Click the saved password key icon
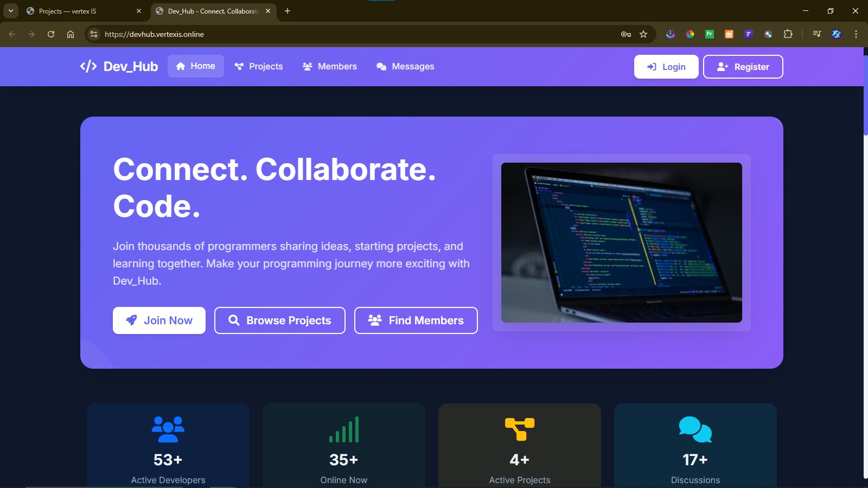The height and width of the screenshot is (488, 868). 625,34
